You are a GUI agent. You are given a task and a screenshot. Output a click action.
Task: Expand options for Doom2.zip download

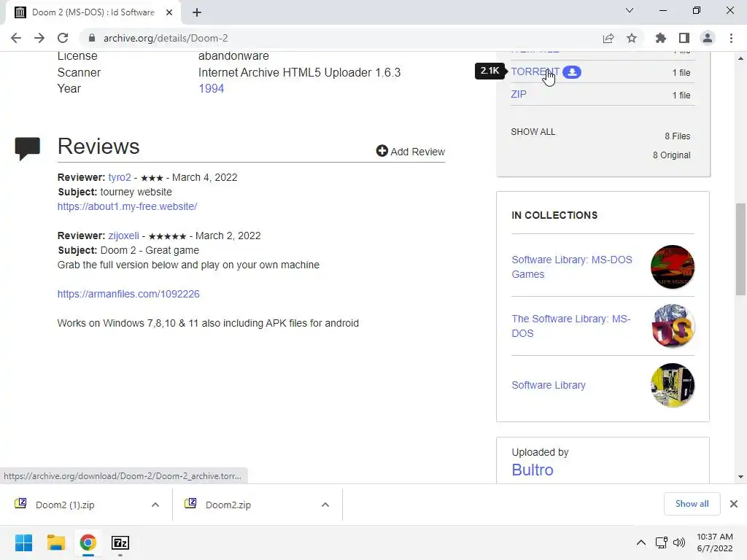(x=325, y=505)
